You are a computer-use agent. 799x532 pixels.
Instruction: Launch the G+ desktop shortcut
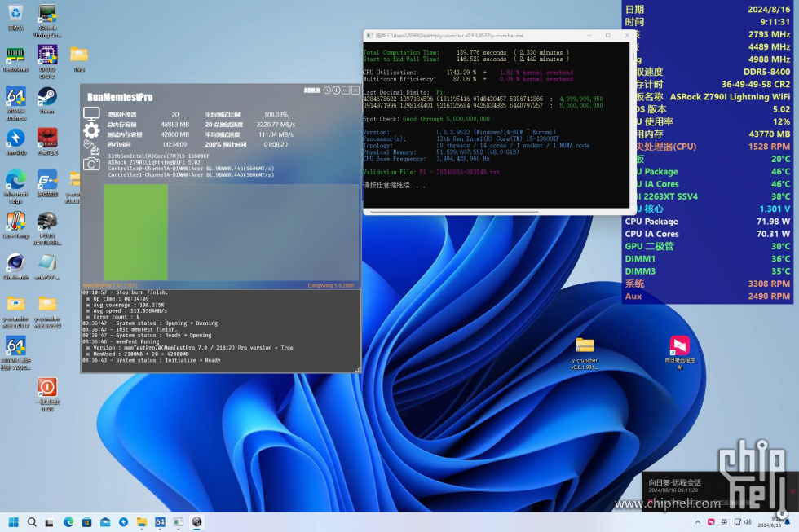point(47,184)
